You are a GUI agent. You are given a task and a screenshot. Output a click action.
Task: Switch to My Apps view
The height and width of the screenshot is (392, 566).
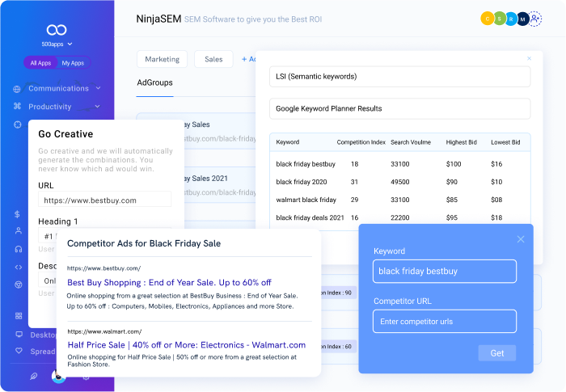click(x=73, y=63)
